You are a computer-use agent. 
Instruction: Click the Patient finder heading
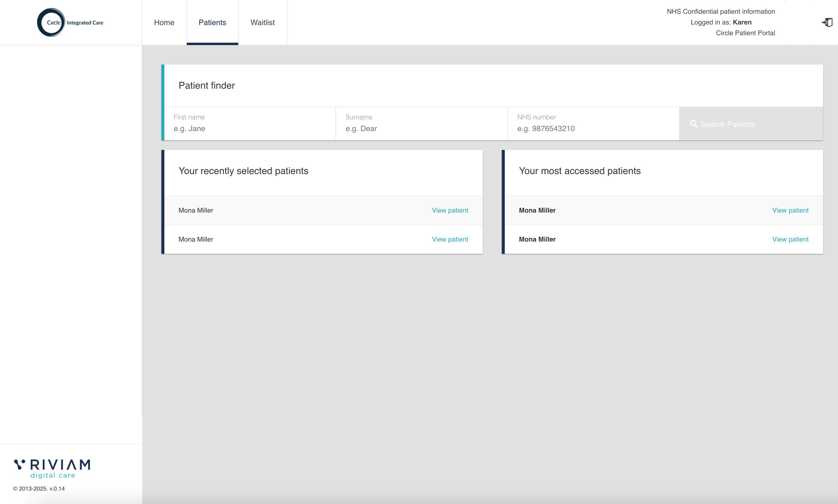pos(207,86)
